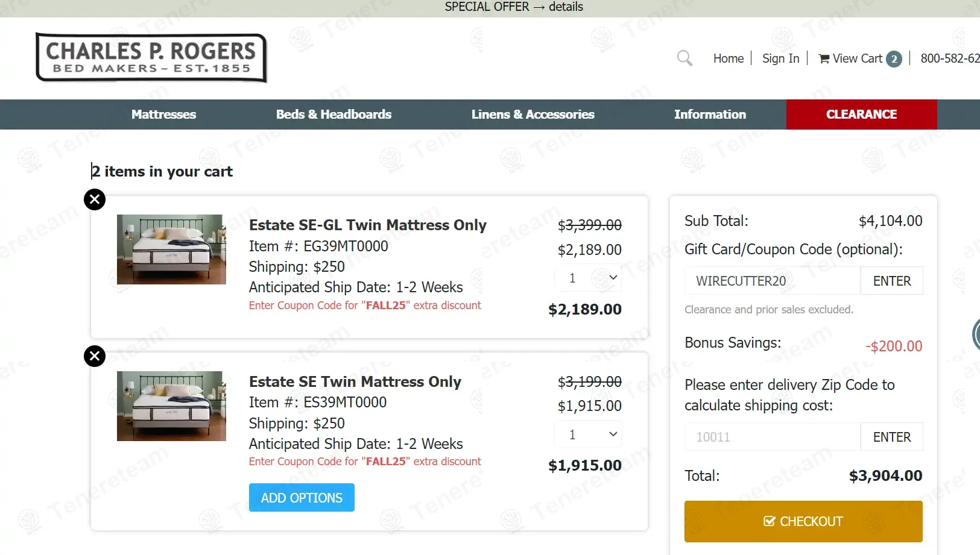Click the Charles P. Rogers logo
Viewport: 980px width, 555px height.
pyautogui.click(x=151, y=58)
